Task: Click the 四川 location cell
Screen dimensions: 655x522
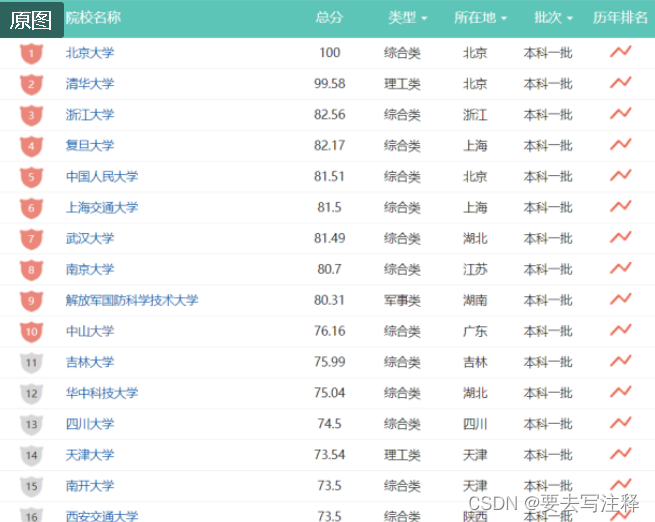Action: [475, 424]
